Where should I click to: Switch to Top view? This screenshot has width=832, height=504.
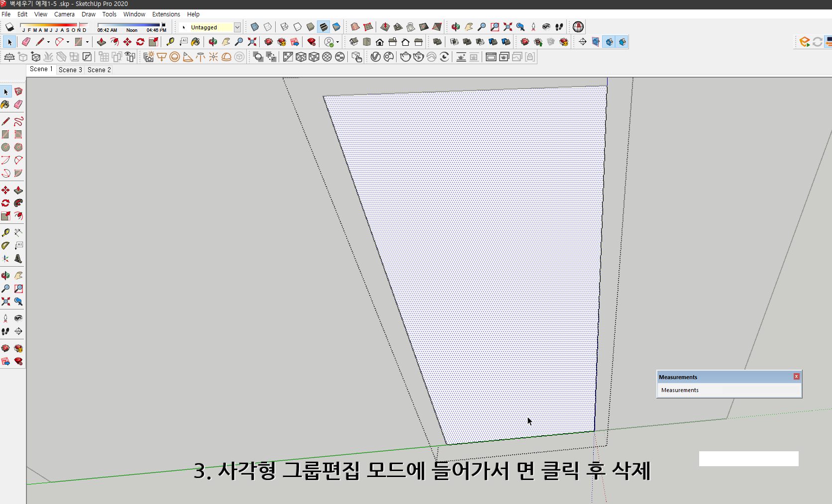coord(367,42)
